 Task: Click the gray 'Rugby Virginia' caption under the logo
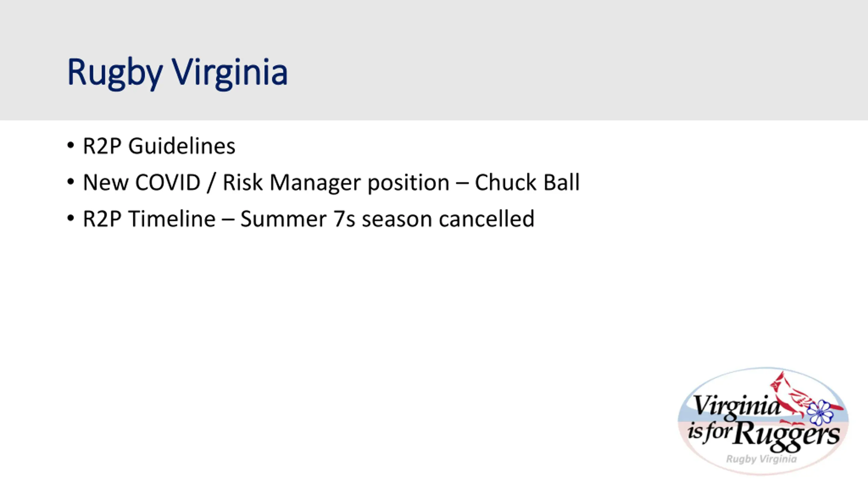(x=762, y=459)
